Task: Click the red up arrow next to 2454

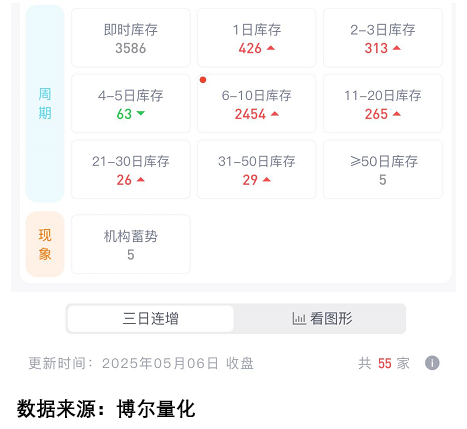Action: 275,114
